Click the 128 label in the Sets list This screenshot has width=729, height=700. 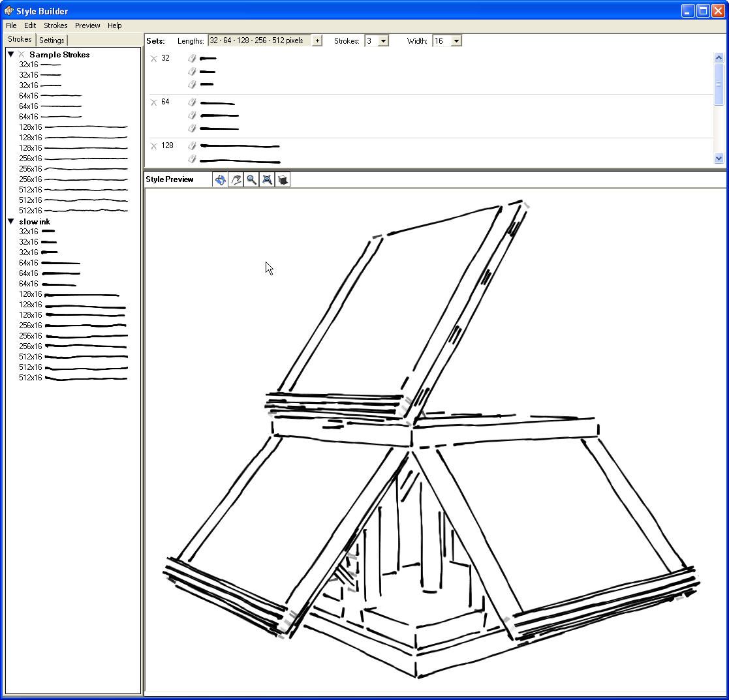point(167,145)
